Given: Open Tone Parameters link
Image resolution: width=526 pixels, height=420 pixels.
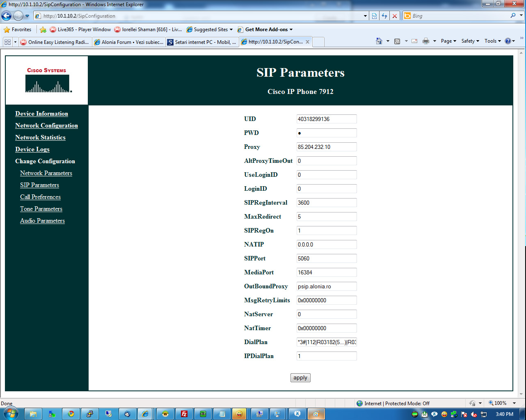Looking at the screenshot, I should point(41,209).
